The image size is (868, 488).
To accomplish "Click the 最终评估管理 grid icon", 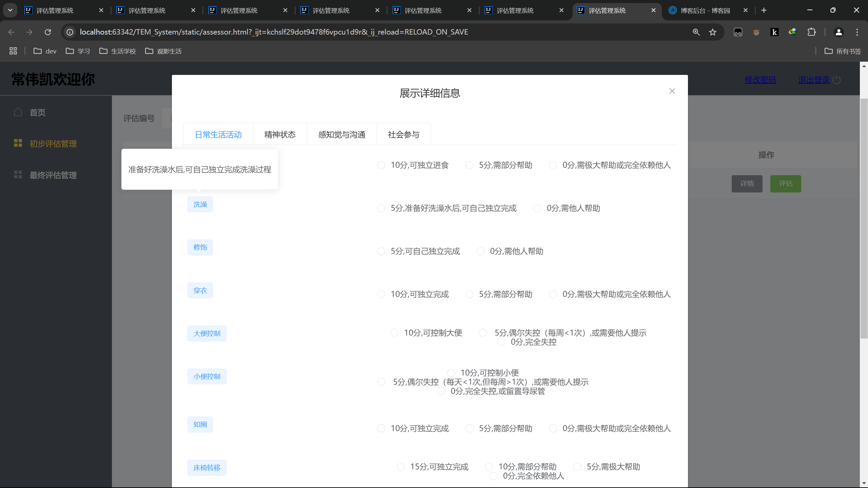I will 18,175.
